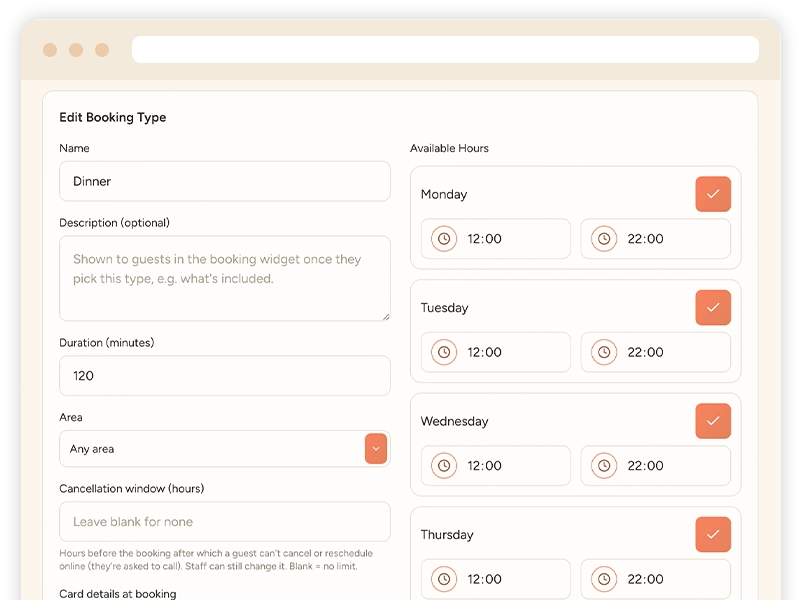Disable Thursday availability checkbox
Viewport: 800px width, 600px height.
(713, 534)
